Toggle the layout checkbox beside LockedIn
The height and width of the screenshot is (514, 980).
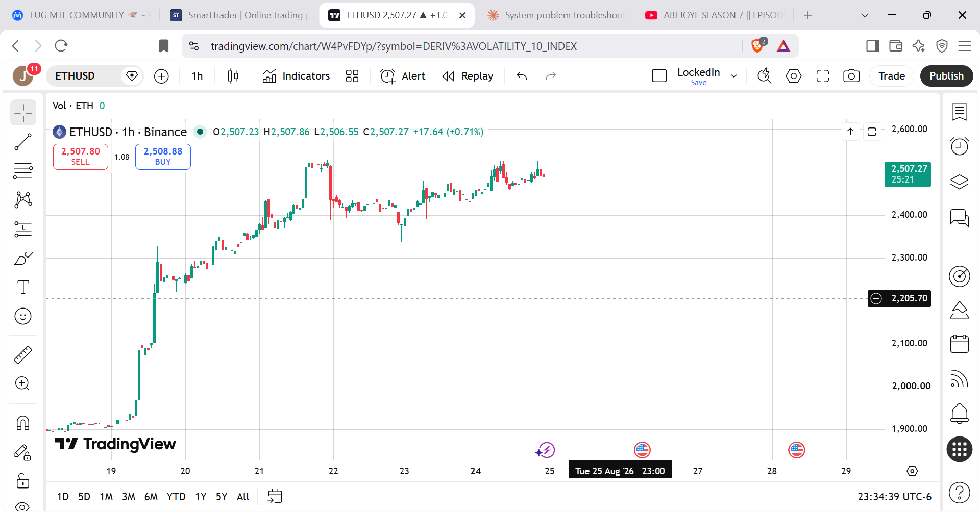[659, 76]
